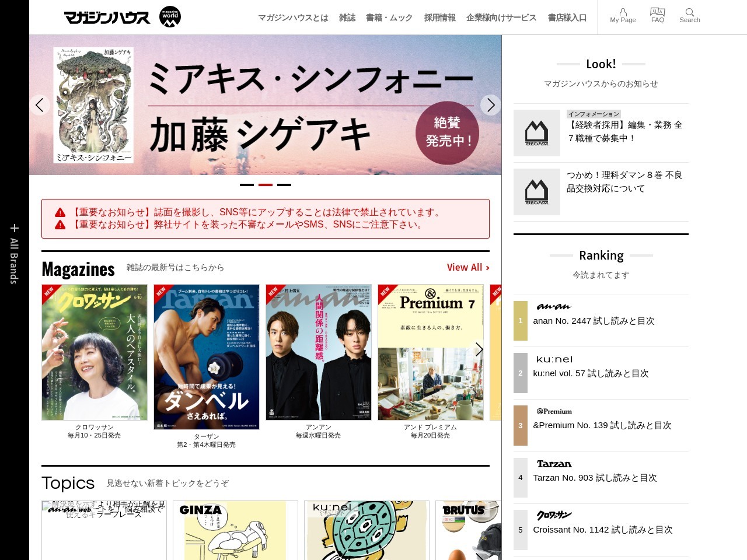Open the FAQ icon
This screenshot has height=560, width=747.
click(658, 16)
